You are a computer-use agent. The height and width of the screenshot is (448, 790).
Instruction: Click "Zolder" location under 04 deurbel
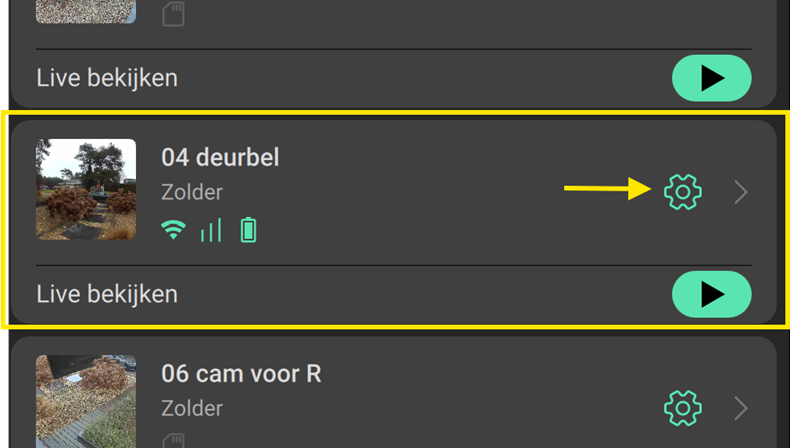click(x=192, y=192)
